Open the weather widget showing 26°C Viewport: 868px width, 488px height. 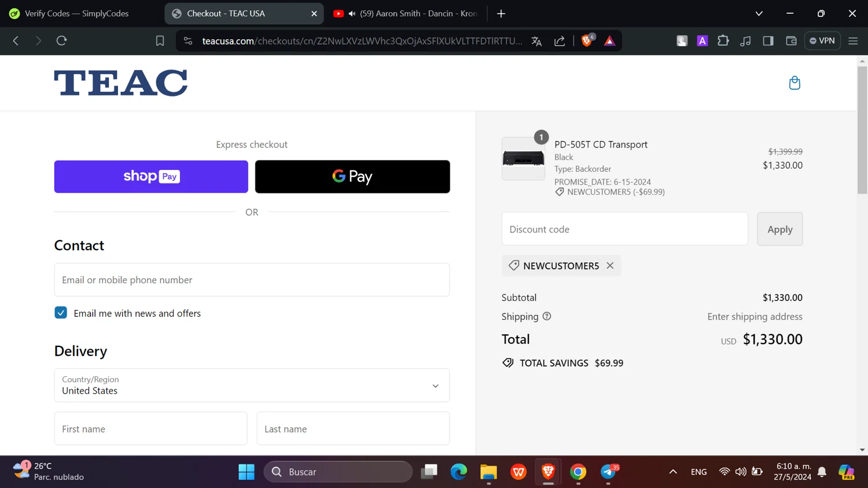(x=49, y=471)
